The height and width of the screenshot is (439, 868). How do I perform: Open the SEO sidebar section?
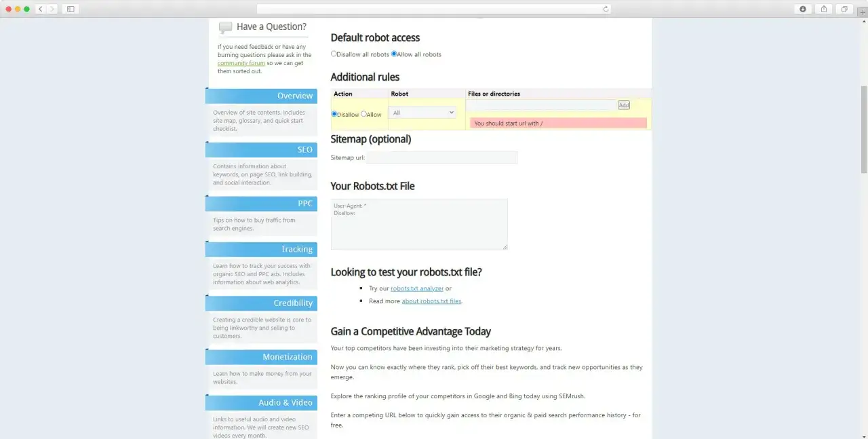coord(261,149)
